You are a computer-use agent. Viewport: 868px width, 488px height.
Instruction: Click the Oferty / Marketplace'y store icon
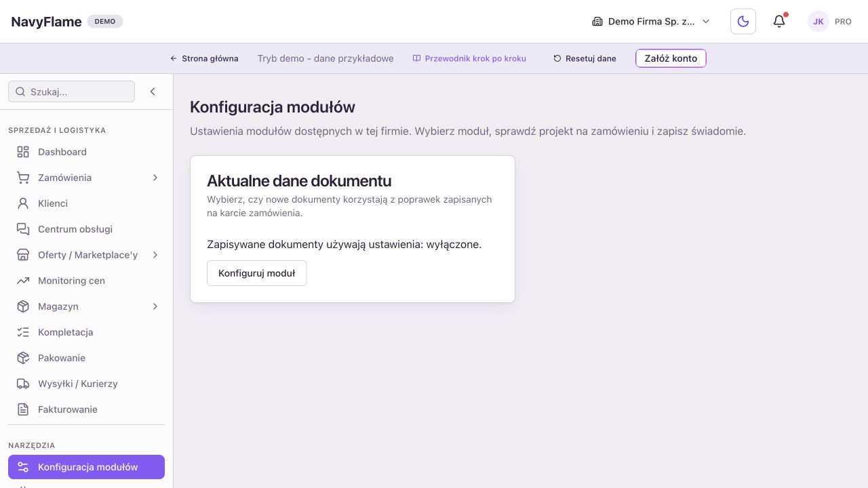[x=23, y=255]
